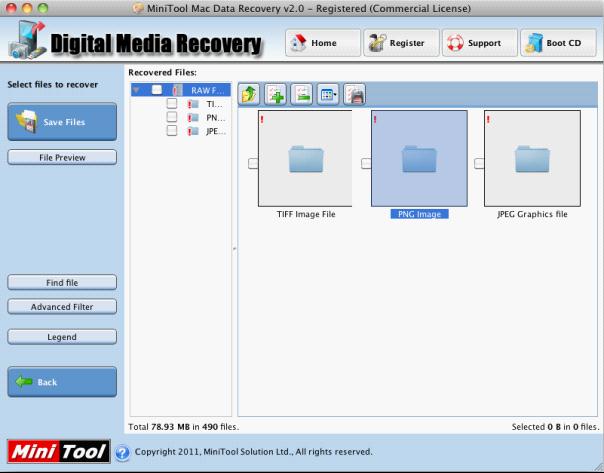This screenshot has height=473, width=604.
Task: Open the view mode toolbar dropdown
Action: coord(328,94)
